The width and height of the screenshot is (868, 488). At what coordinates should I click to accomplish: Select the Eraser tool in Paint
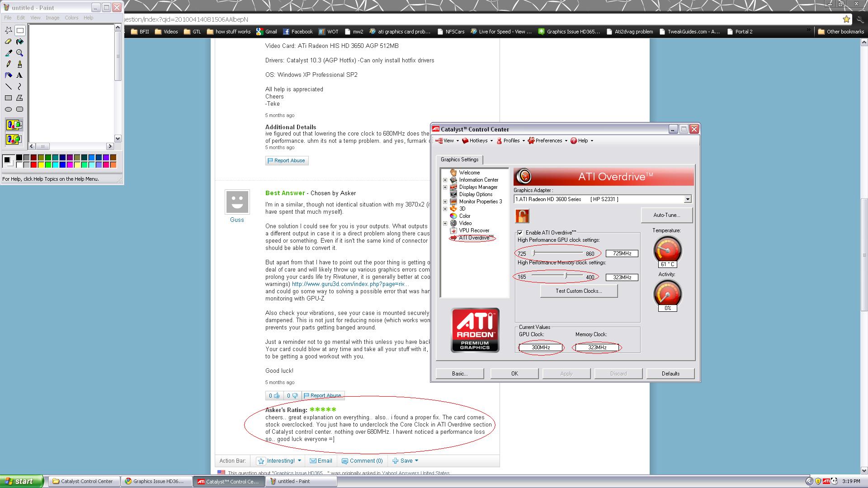(x=8, y=42)
